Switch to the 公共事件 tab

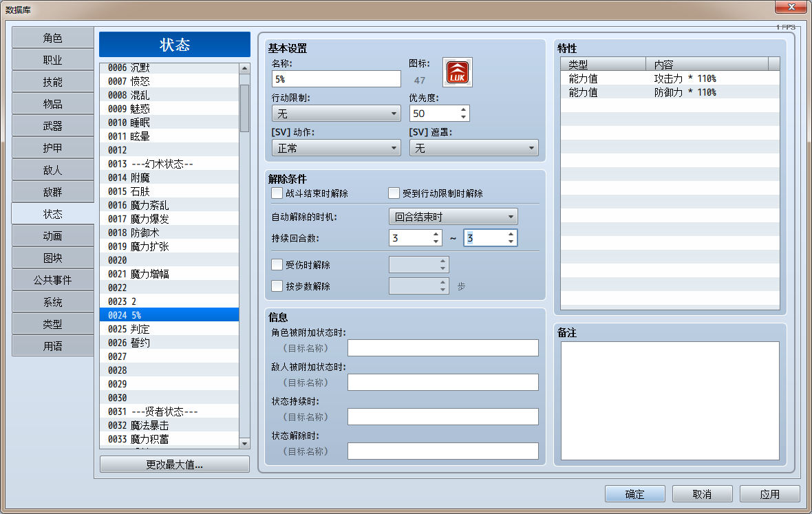coord(53,280)
